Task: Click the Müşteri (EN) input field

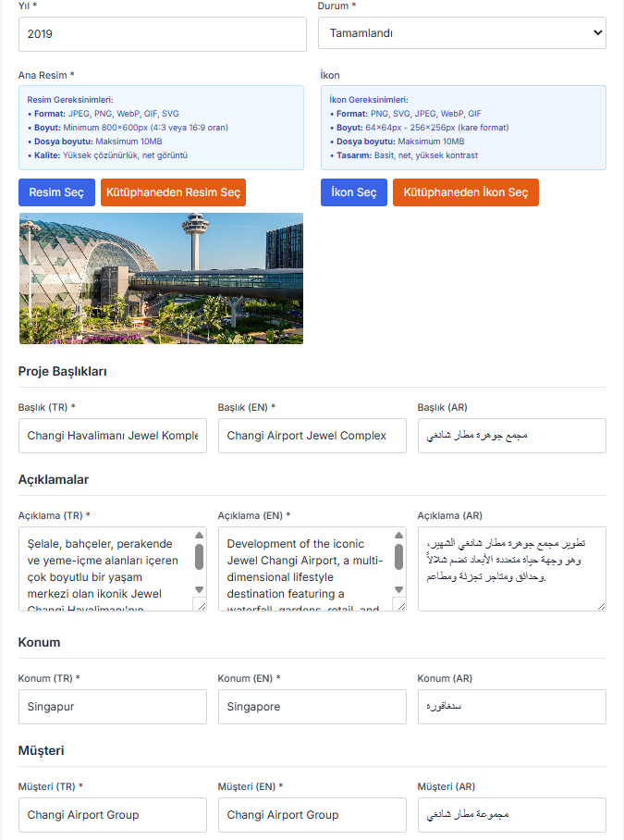Action: [x=312, y=815]
